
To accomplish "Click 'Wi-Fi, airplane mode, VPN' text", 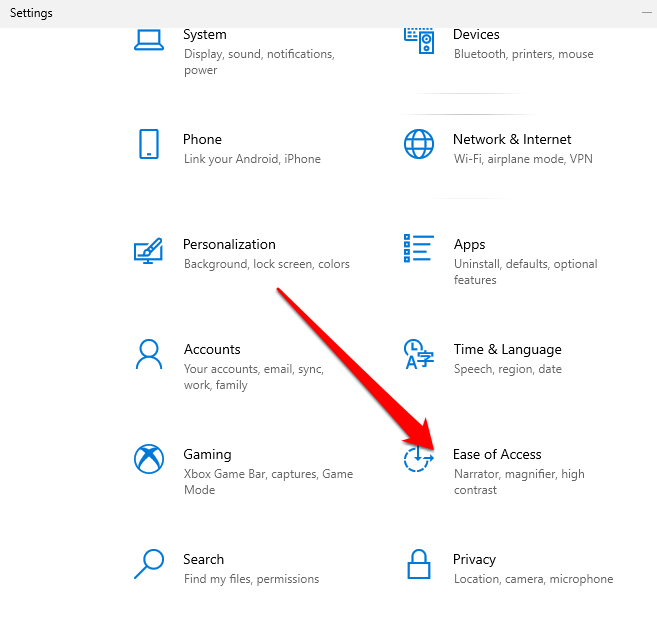I will pos(523,159).
